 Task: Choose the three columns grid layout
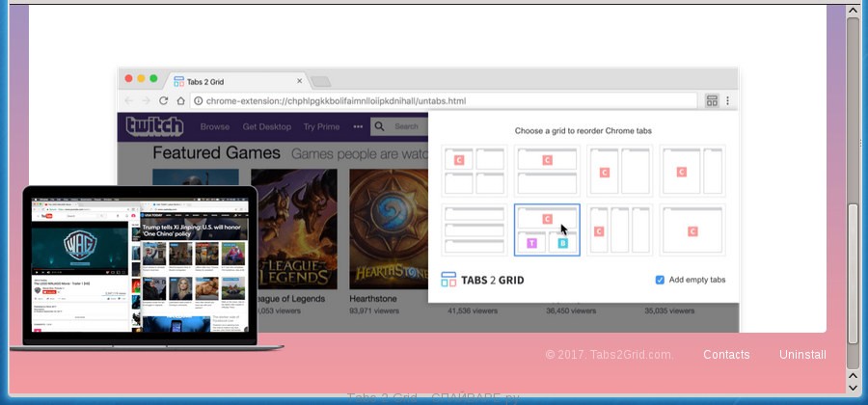tap(619, 229)
